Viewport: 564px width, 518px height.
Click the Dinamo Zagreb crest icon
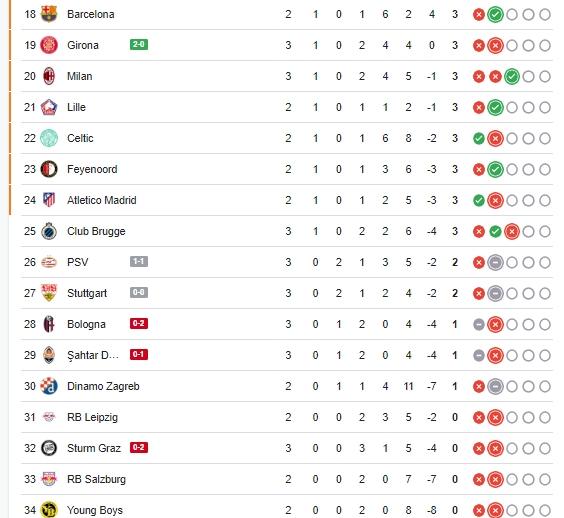point(49,386)
